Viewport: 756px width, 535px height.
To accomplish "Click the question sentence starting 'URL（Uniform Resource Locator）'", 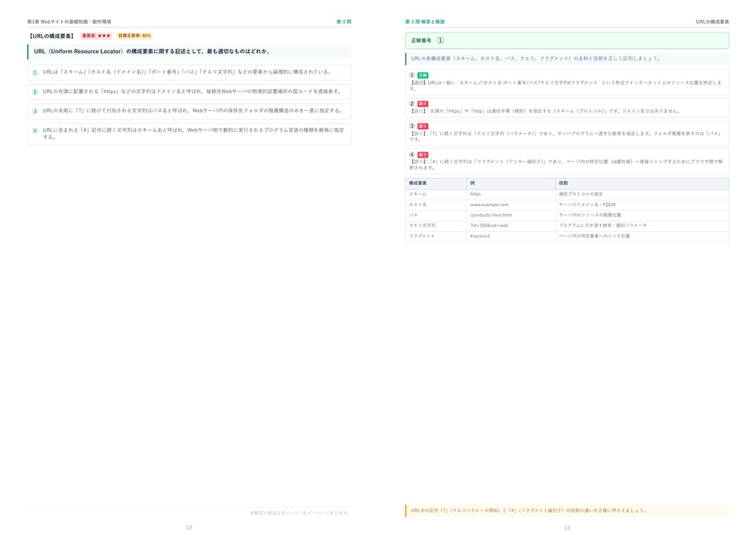I will (x=152, y=51).
